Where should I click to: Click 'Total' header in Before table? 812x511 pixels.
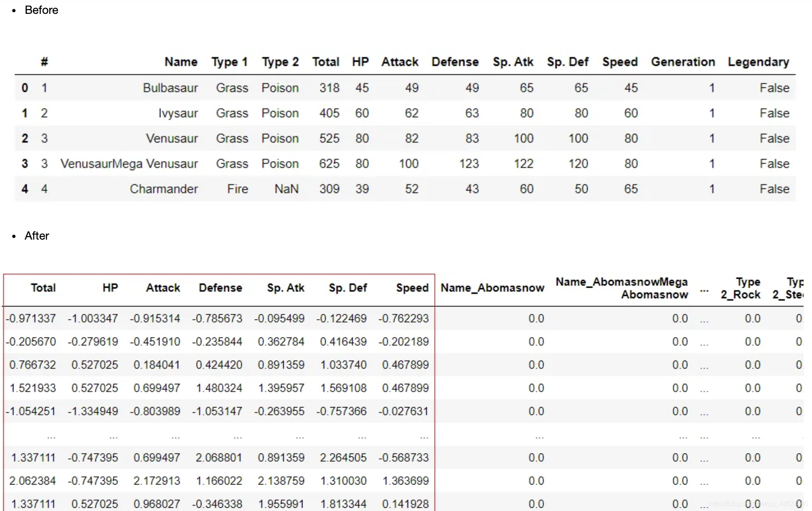click(326, 62)
